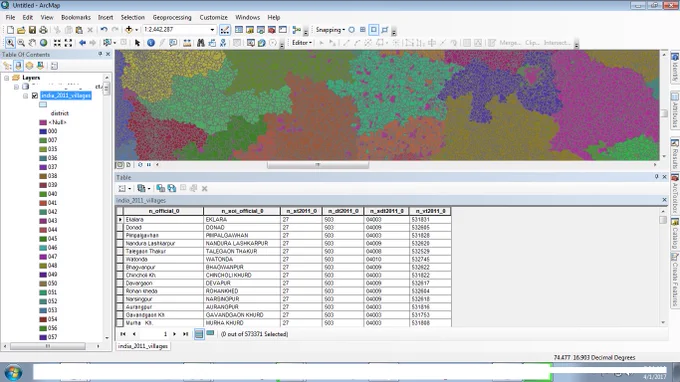
Task: Open the map scale dropdown
Action: [212, 30]
